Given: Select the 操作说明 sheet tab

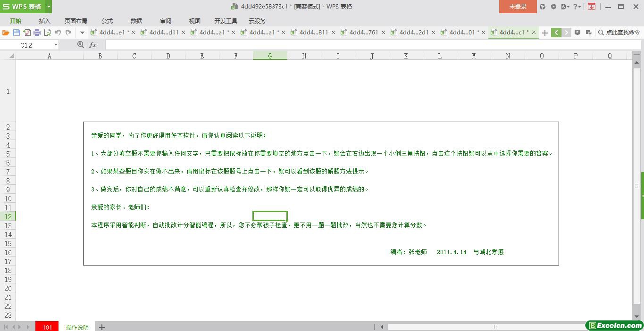Looking at the screenshot, I should [77, 327].
